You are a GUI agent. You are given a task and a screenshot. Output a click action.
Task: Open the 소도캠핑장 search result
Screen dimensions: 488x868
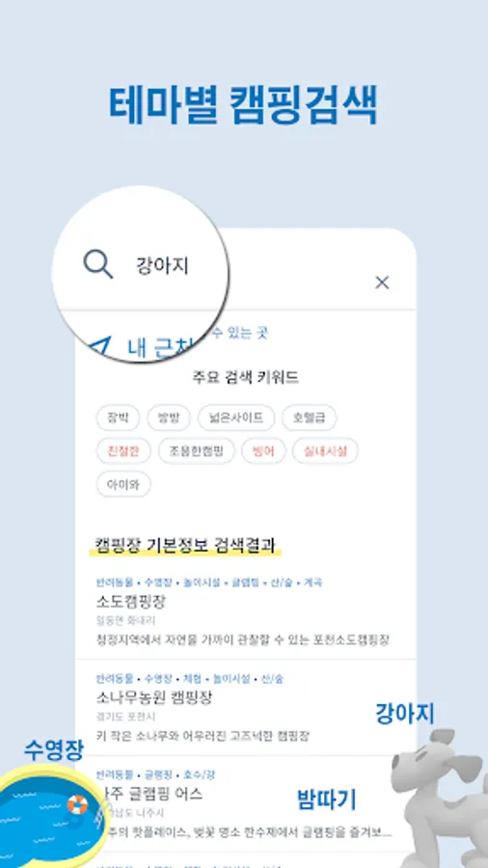[246, 611]
